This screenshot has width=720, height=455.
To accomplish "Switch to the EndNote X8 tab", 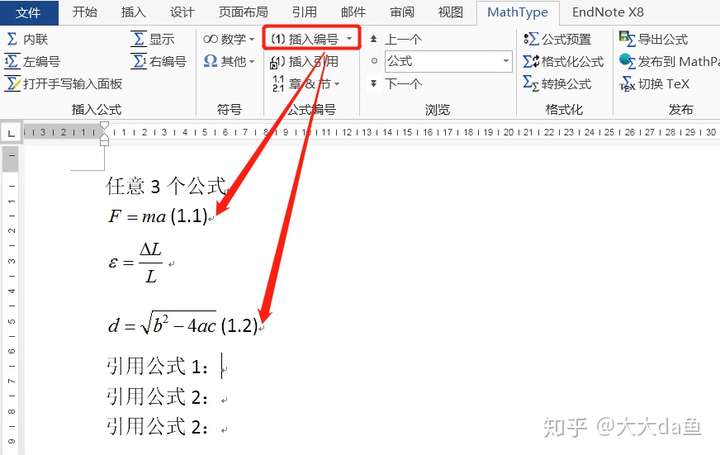I will point(608,12).
